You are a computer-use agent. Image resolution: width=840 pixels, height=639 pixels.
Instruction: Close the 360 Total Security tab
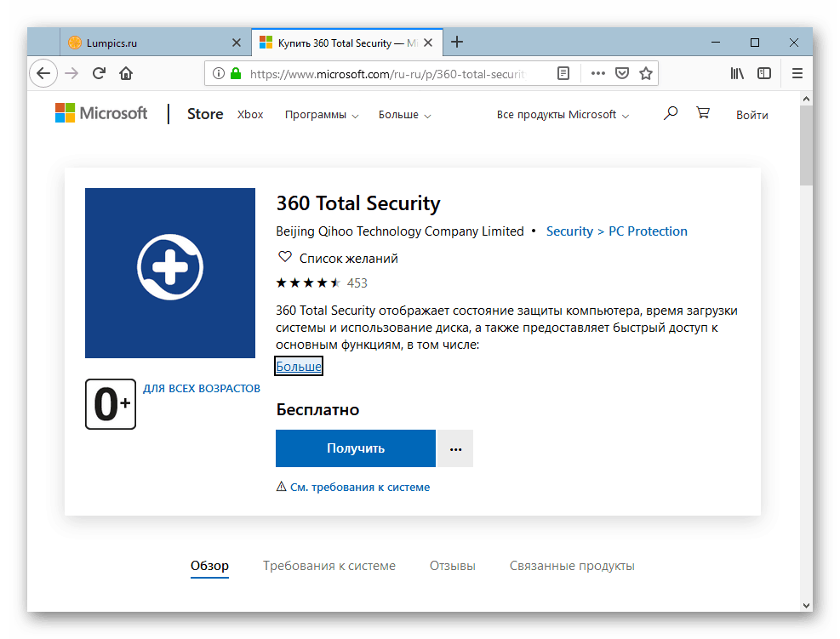pyautogui.click(x=428, y=43)
